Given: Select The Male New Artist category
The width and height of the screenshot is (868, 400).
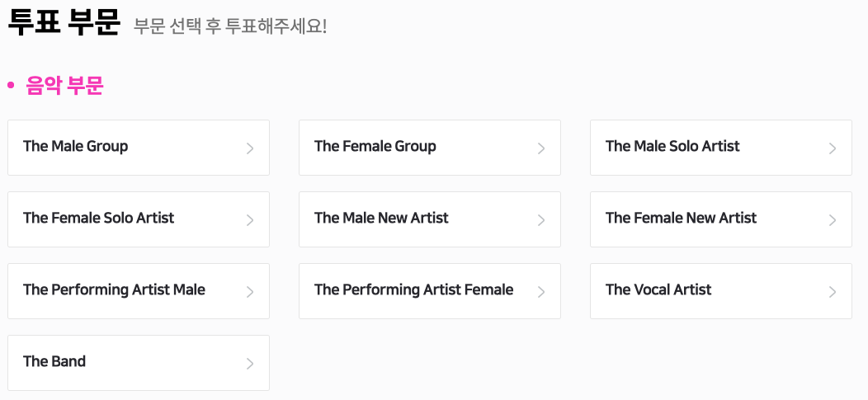Looking at the screenshot, I should pos(381,219).
